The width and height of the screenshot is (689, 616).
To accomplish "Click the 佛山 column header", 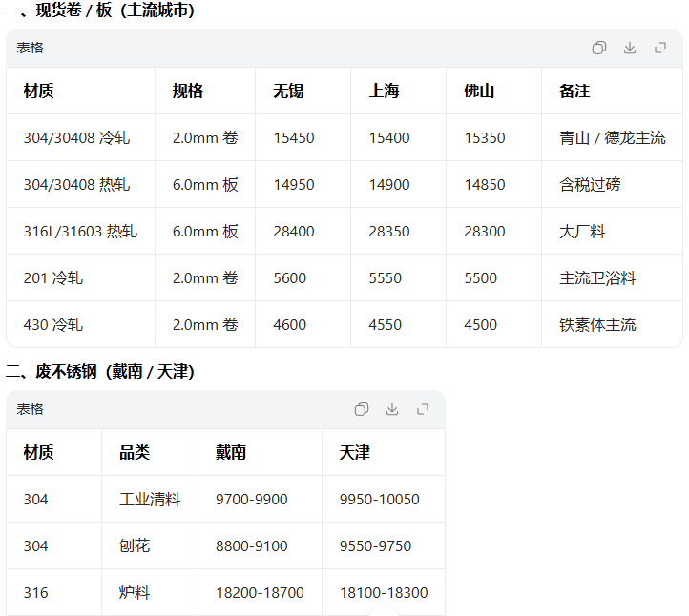I will [479, 91].
